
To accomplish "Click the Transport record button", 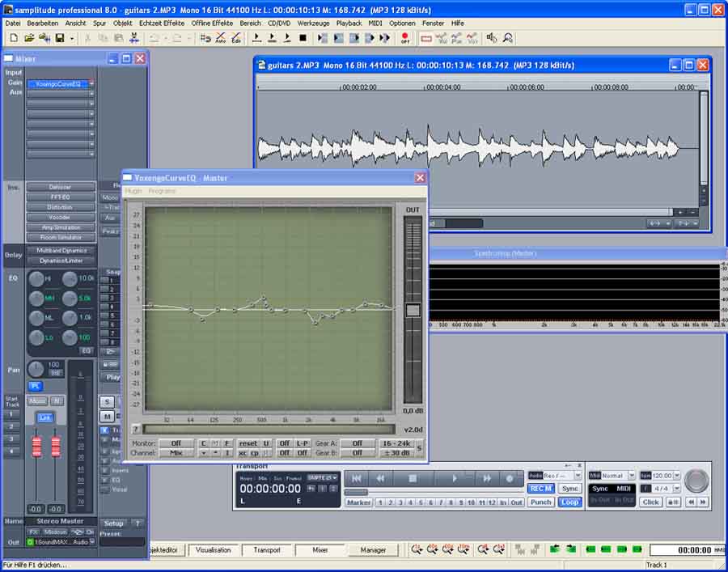I will click(x=510, y=478).
